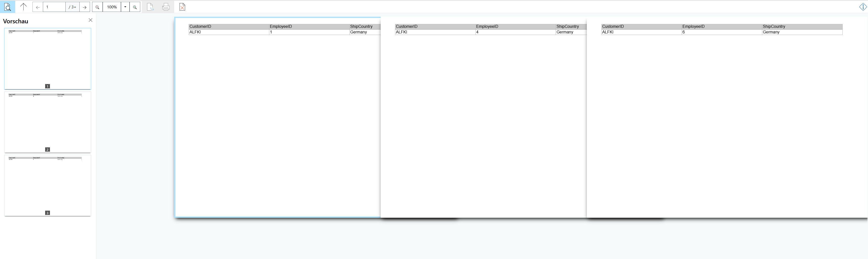
Task: Click the up arrow toolbar icon
Action: pyautogui.click(x=23, y=7)
